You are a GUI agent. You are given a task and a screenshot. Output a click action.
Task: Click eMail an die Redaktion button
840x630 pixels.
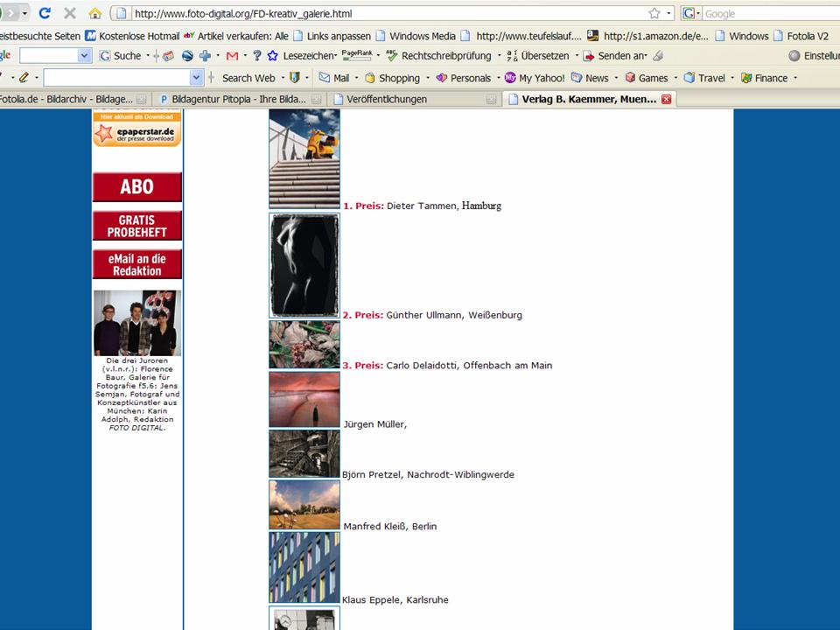click(136, 264)
